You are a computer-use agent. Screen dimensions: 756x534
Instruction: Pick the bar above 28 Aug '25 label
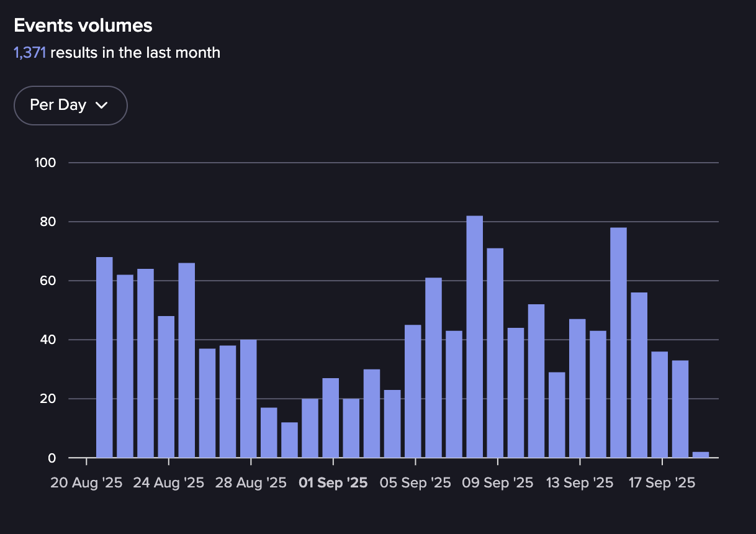248,399
